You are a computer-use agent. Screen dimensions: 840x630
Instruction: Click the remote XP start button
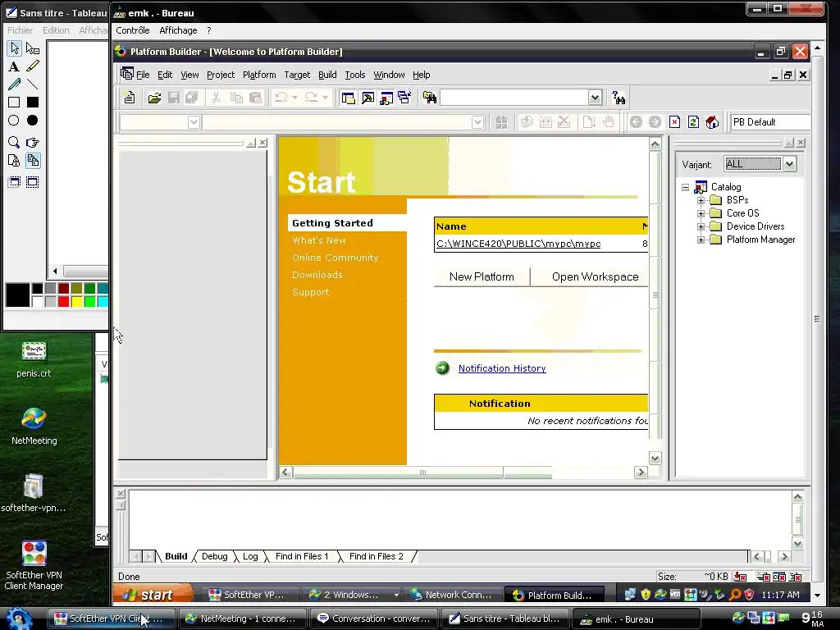[153, 595]
